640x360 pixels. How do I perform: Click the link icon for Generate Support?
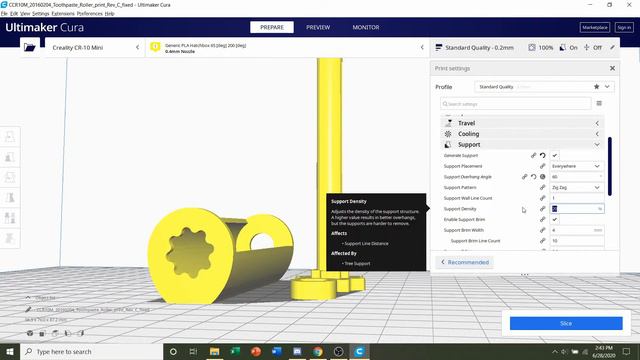pos(533,156)
